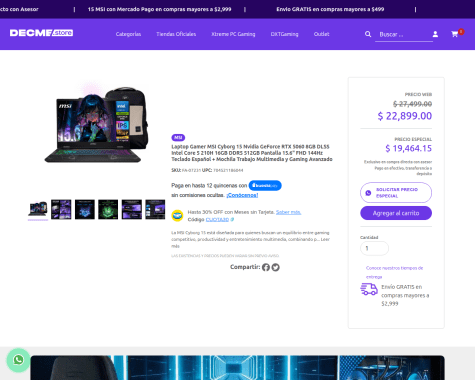Image resolution: width=475 pixels, height=380 pixels.
Task: Click the $ 22,899.00 web price
Action: coord(405,116)
